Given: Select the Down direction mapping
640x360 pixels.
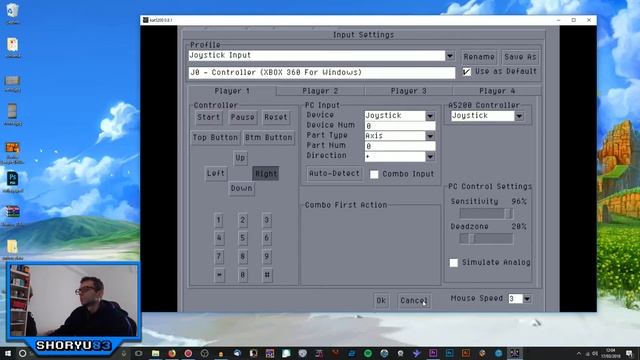Looking at the screenshot, I should (242, 188).
